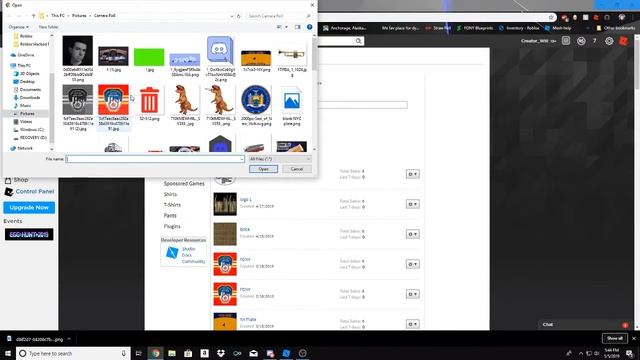Open the All Files type combo box
Viewport: 640px width, 360px height.
tap(280, 159)
